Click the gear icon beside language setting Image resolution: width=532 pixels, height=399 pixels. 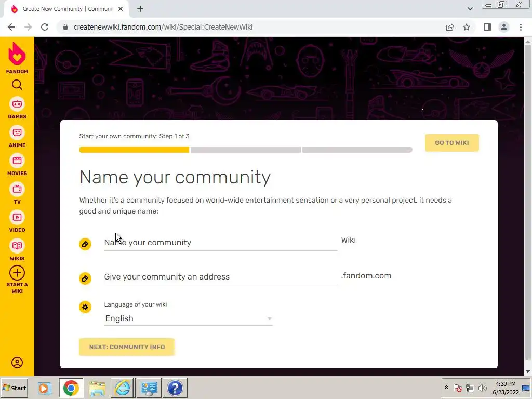(x=85, y=307)
